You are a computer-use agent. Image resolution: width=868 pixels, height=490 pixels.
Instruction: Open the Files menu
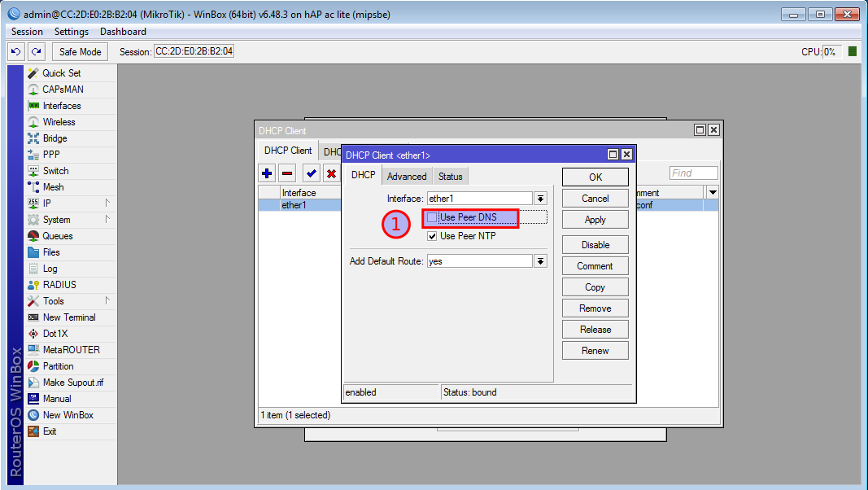51,252
